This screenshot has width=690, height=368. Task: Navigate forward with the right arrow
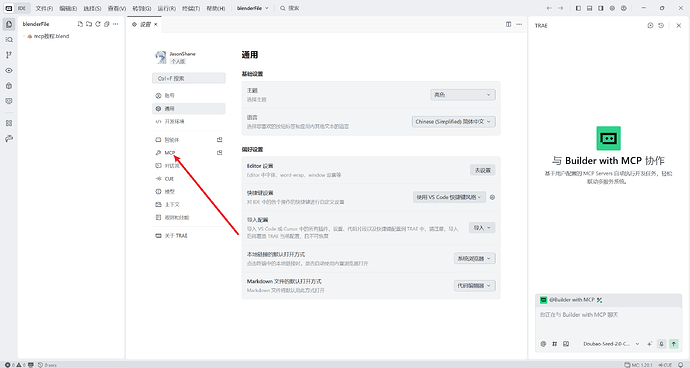tap(561, 8)
